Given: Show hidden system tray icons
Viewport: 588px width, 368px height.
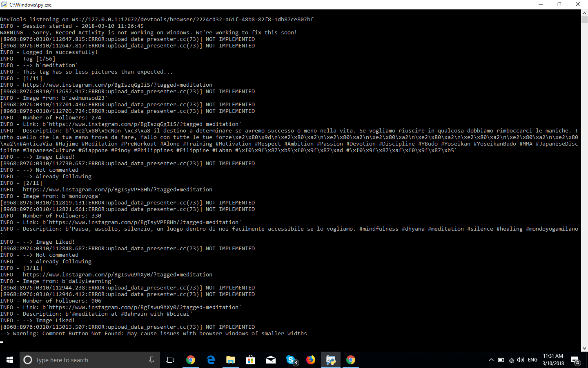Looking at the screenshot, I should pyautogui.click(x=491, y=360).
